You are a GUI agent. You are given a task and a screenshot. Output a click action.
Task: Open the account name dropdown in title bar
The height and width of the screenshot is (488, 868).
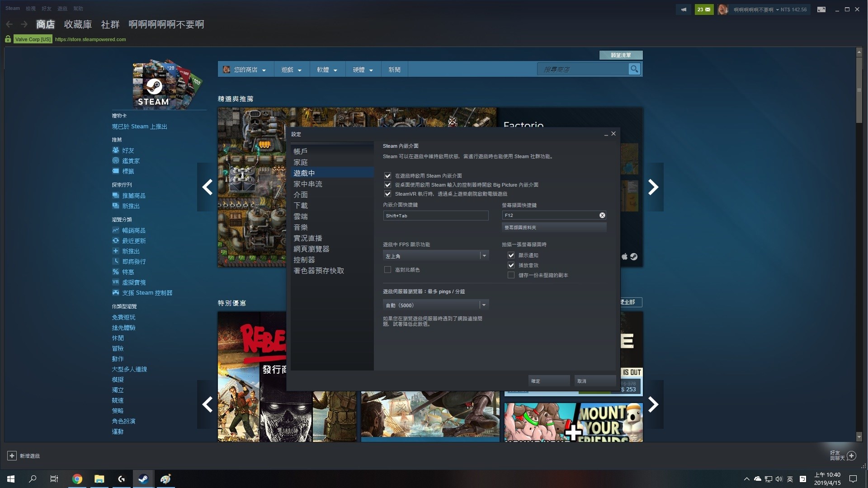pos(756,9)
